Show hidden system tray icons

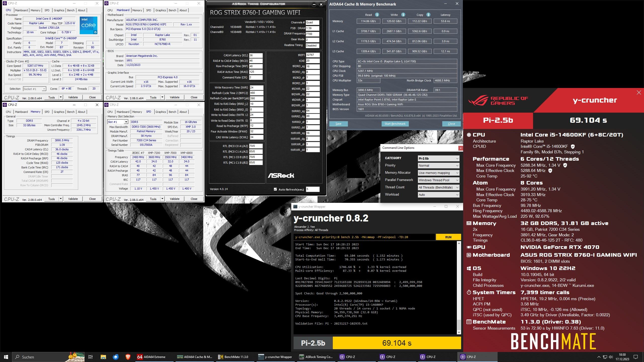tap(599, 357)
